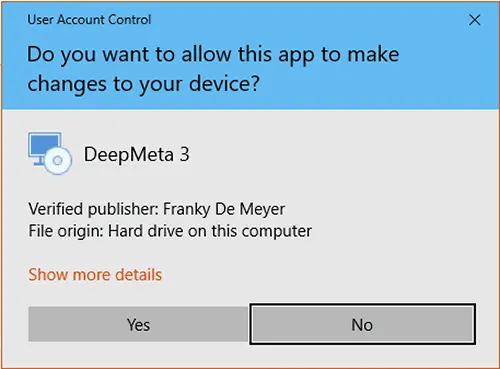Image resolution: width=500 pixels, height=369 pixels.
Task: Click Yes to allow DeepMeta changes
Action: click(138, 324)
